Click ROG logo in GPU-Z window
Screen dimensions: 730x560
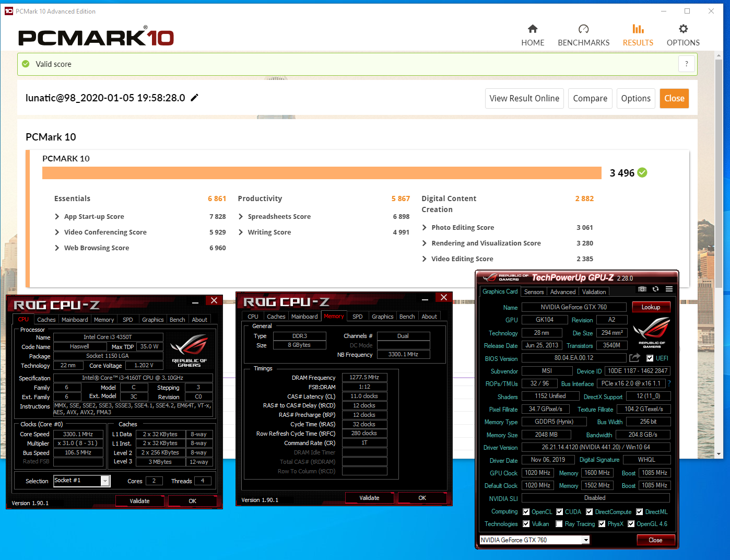tap(651, 333)
